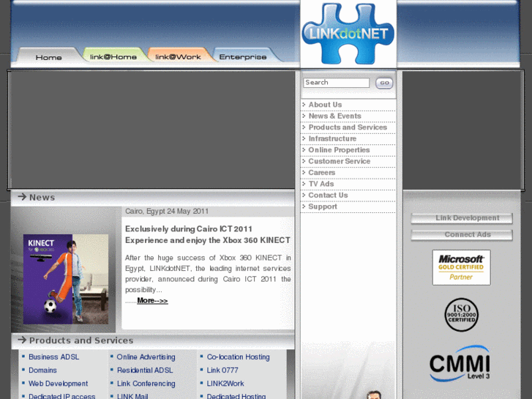Open the link@Work tab
532x399 pixels.
[x=178, y=56]
